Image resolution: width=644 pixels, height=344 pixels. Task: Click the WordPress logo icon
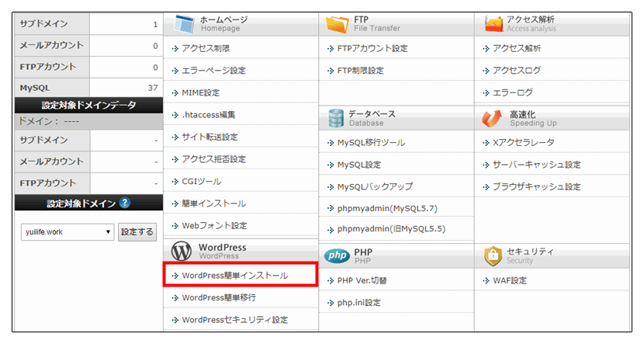point(182,251)
